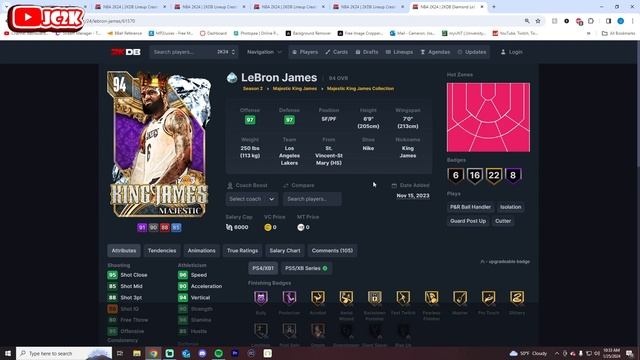
Task: Click the Isolation play tag
Action: pos(511,207)
